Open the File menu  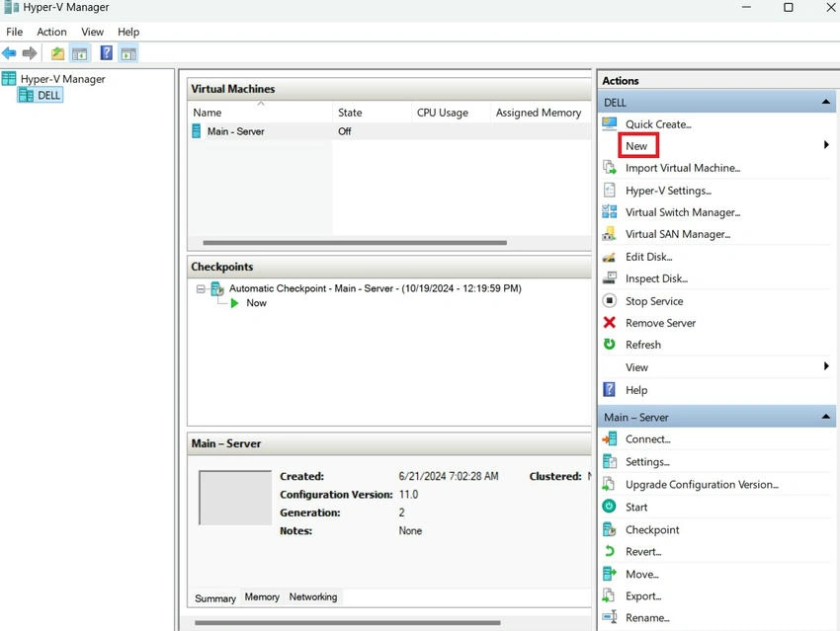15,32
